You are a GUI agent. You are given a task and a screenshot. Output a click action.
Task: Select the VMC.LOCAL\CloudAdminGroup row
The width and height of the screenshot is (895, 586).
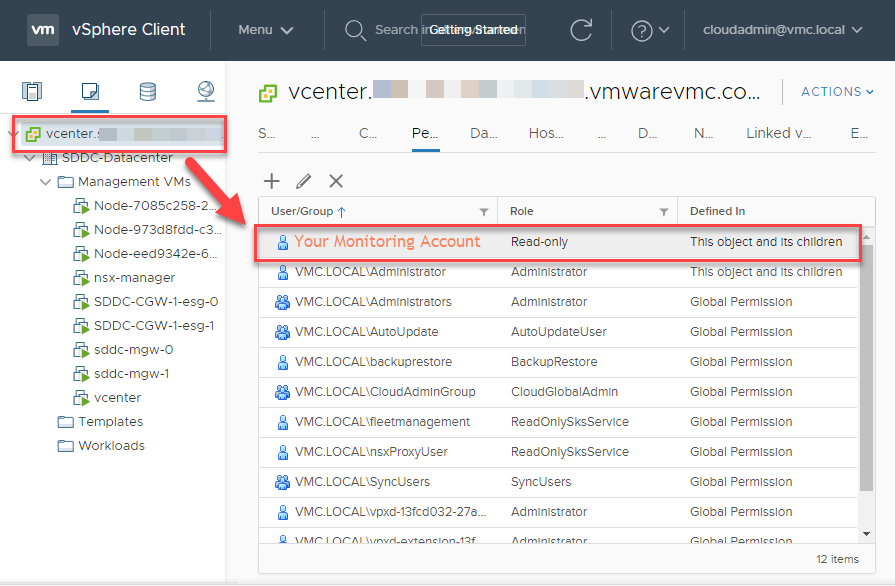[558, 392]
